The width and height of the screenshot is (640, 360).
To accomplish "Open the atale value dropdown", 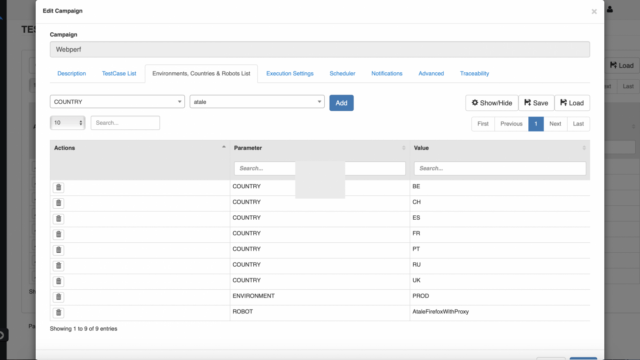I will point(257,102).
